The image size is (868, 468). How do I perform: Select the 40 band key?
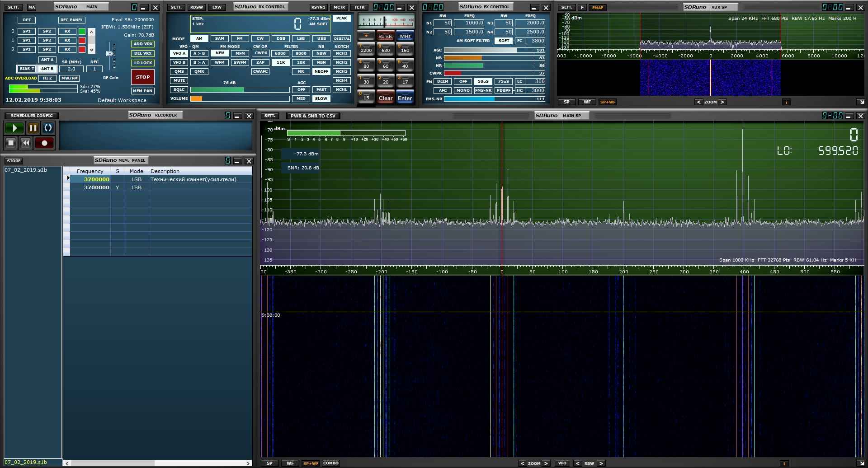(405, 66)
